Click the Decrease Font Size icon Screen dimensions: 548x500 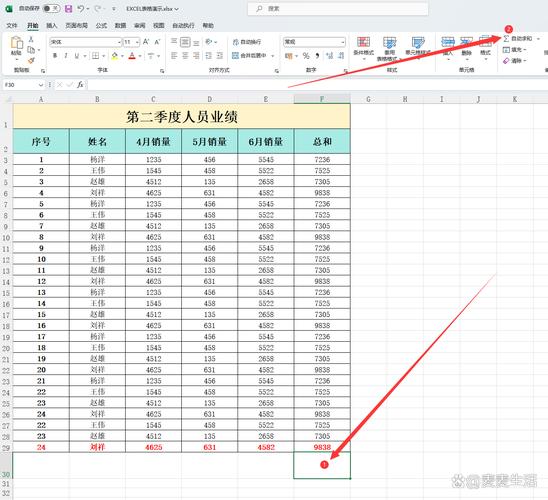point(157,42)
